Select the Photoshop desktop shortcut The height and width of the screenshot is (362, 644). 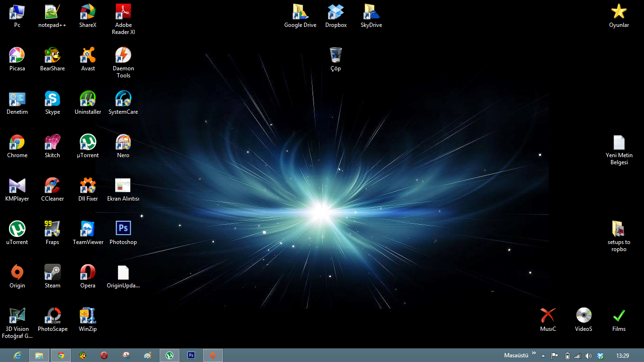tap(123, 233)
